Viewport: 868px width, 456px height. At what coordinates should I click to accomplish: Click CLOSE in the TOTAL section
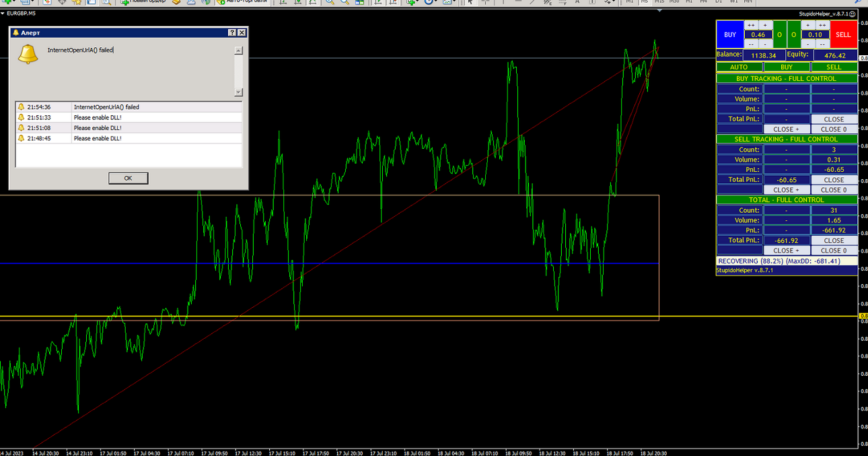(834, 240)
